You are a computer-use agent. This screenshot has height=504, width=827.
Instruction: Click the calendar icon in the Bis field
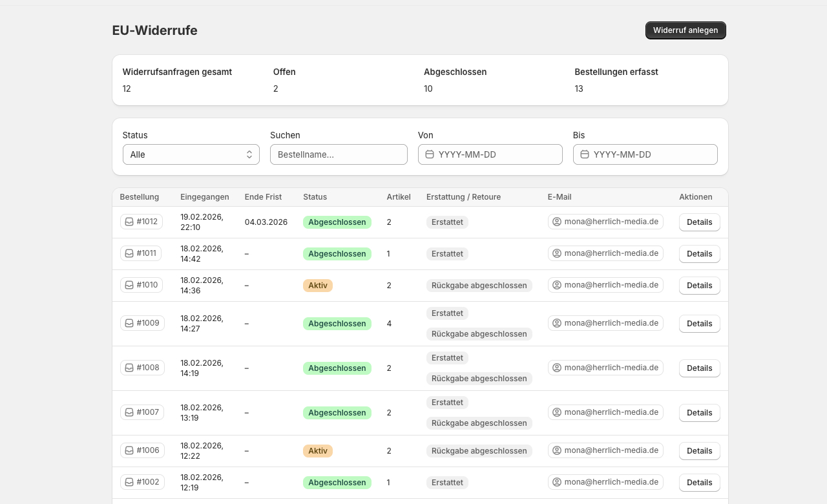point(585,154)
